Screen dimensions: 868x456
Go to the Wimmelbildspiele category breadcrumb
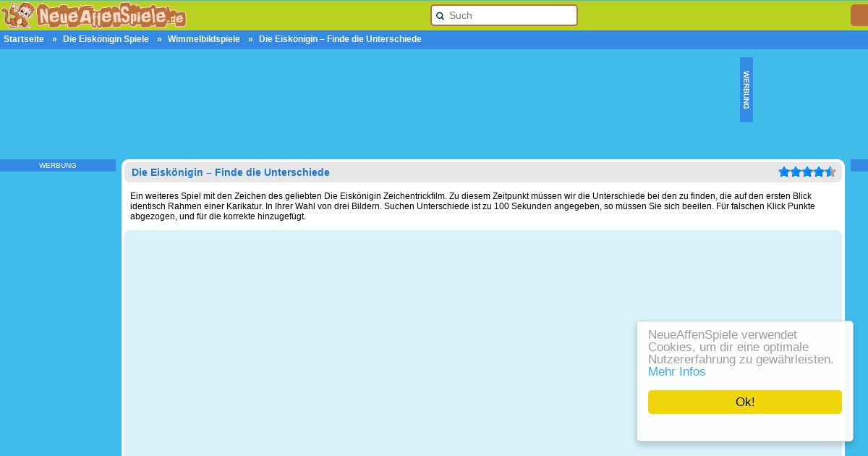tap(204, 39)
